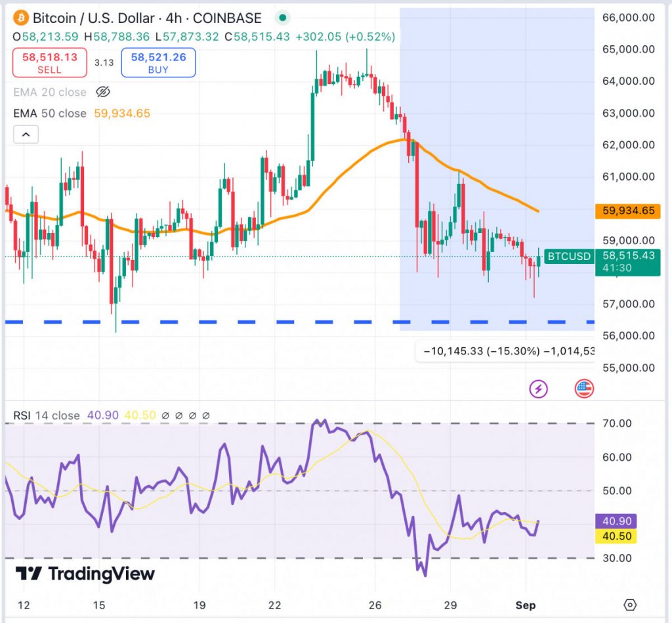Click the 58,518.13 SELL button

tap(50, 62)
